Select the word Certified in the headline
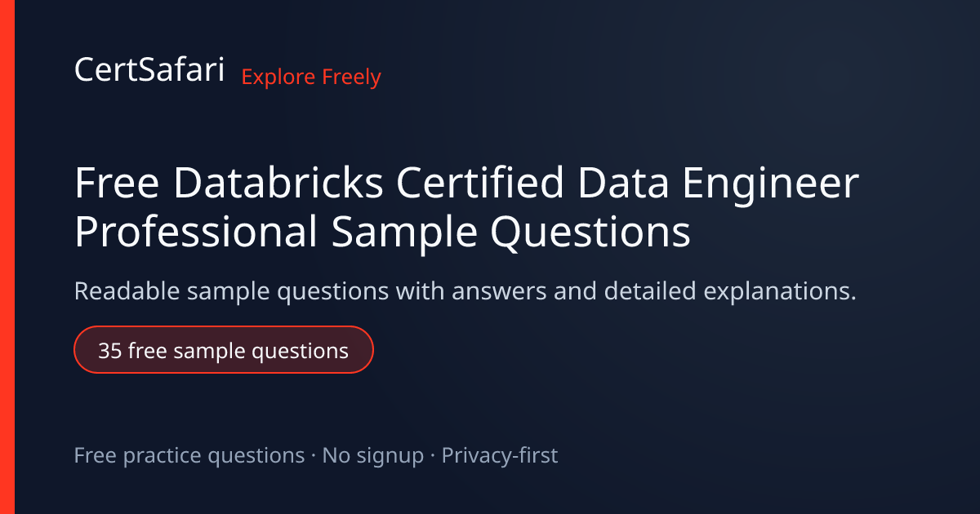980x514 pixels. tap(480, 184)
